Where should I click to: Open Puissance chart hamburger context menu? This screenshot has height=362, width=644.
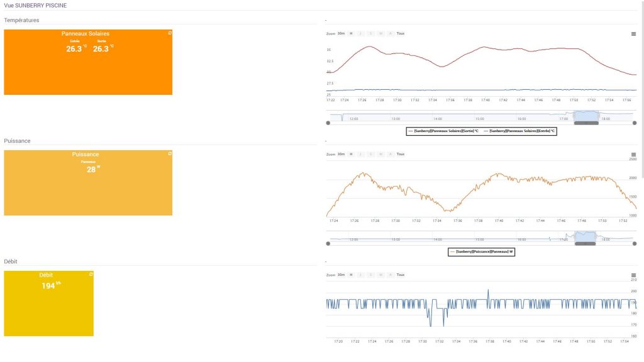[633, 155]
